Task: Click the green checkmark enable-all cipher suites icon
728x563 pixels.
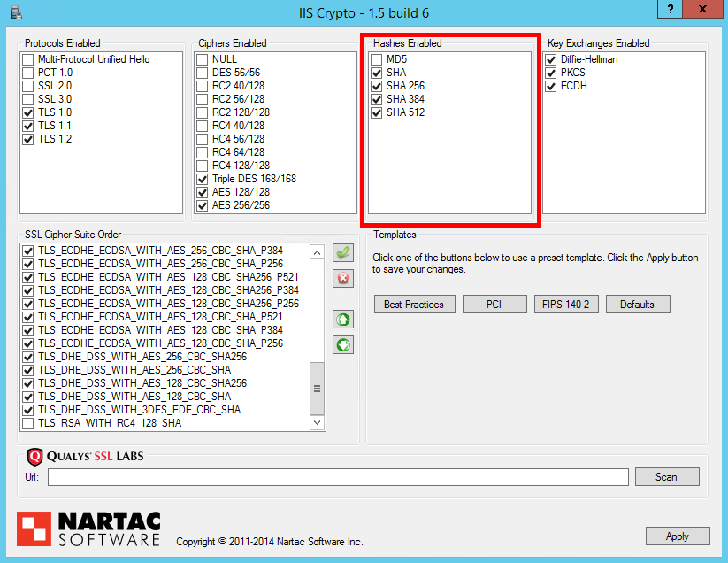Action: click(343, 253)
